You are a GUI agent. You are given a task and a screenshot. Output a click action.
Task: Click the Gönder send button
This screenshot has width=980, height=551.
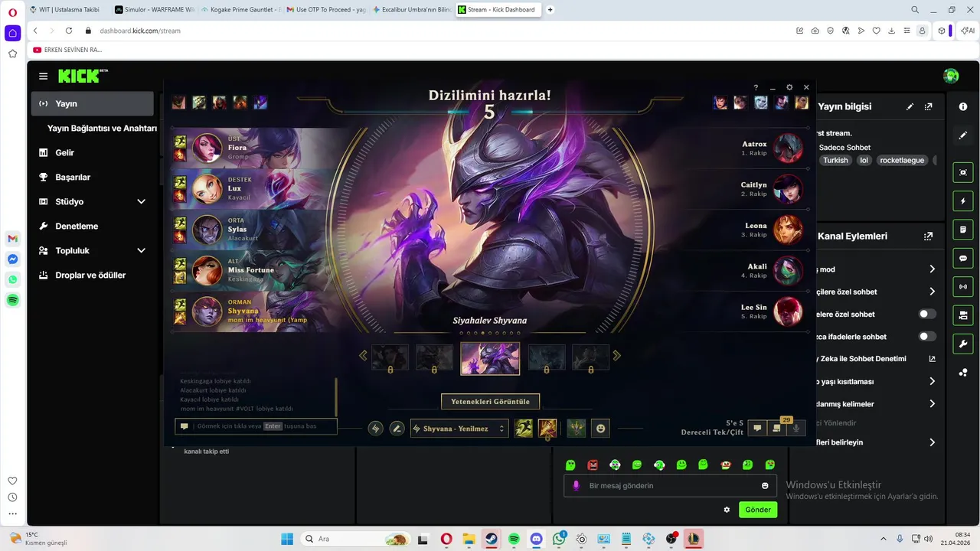coord(758,510)
